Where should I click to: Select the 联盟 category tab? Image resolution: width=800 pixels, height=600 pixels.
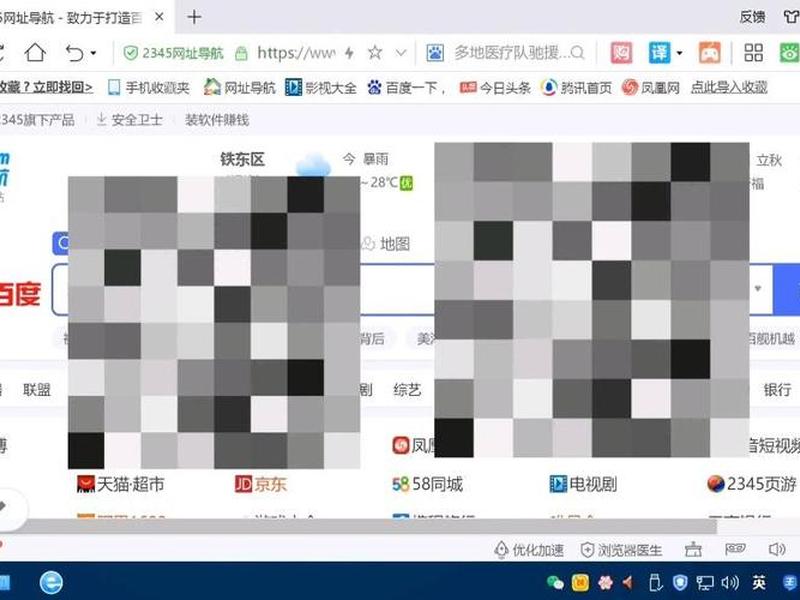(x=37, y=390)
